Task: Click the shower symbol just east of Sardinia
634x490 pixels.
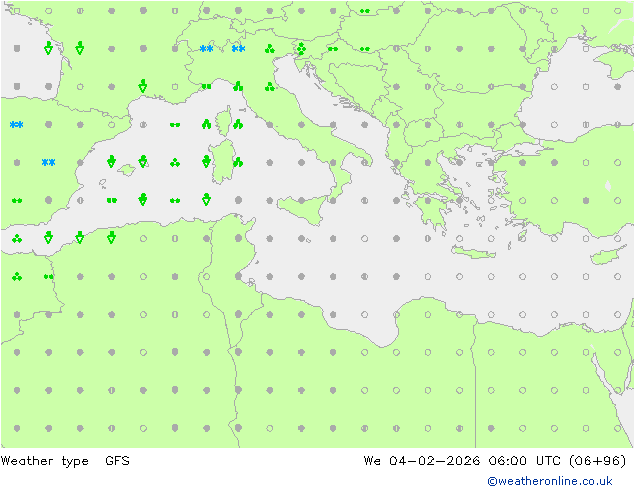Action: (x=238, y=162)
